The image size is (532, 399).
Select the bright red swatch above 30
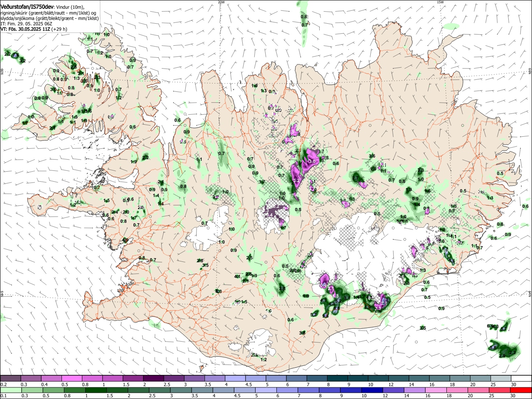(521, 390)
